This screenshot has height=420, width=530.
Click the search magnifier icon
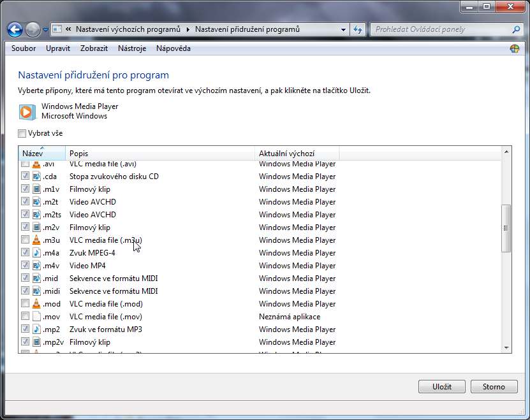tap(516, 30)
